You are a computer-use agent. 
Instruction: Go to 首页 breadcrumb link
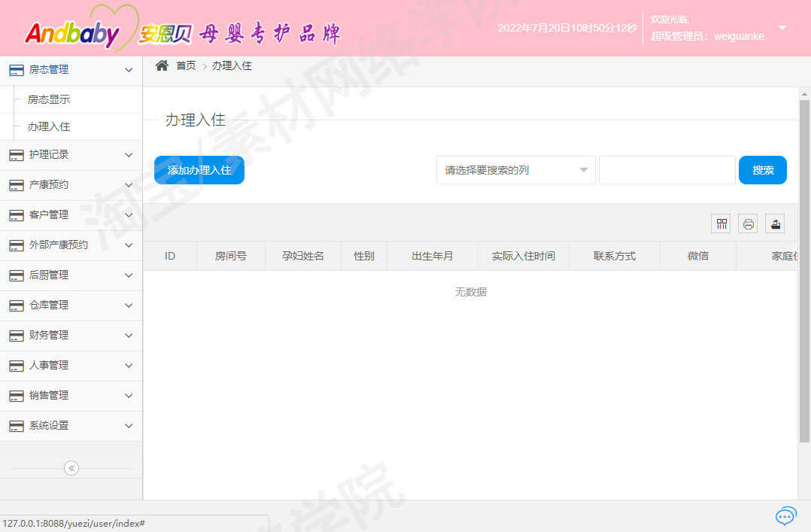coord(186,65)
